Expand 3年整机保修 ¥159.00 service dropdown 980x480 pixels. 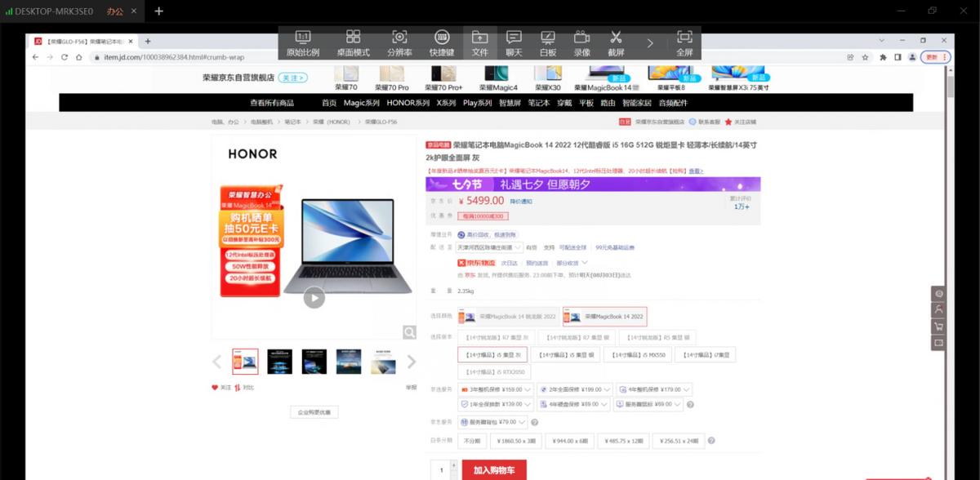click(496, 389)
